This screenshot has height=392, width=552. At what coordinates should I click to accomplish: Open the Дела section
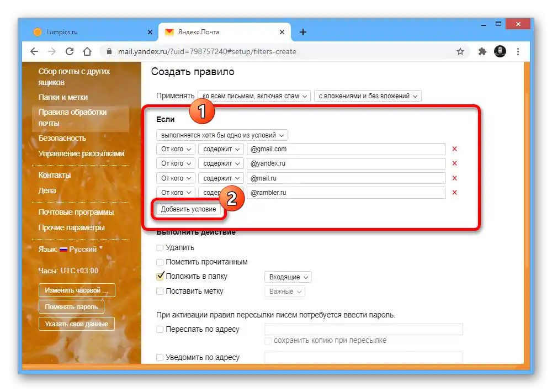pos(47,191)
